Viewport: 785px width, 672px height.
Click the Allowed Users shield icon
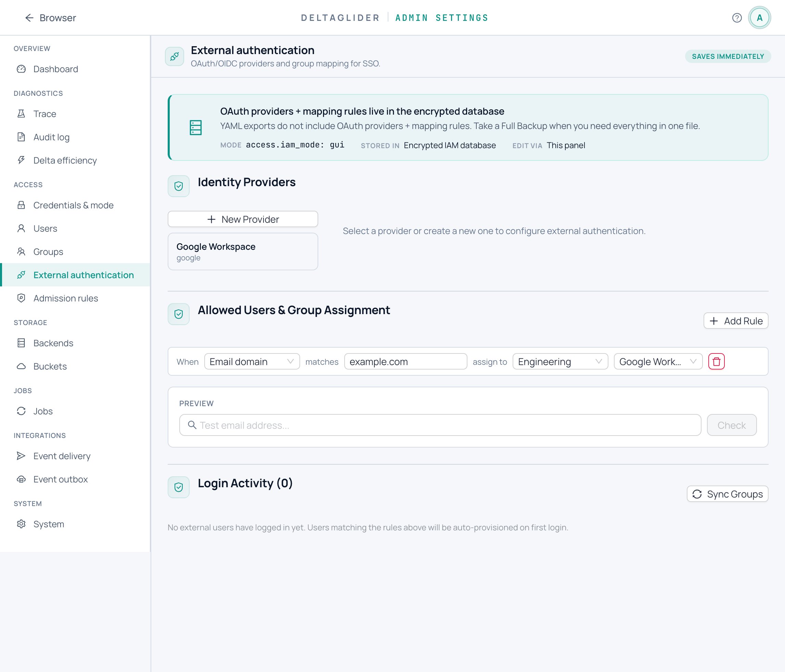(x=178, y=314)
